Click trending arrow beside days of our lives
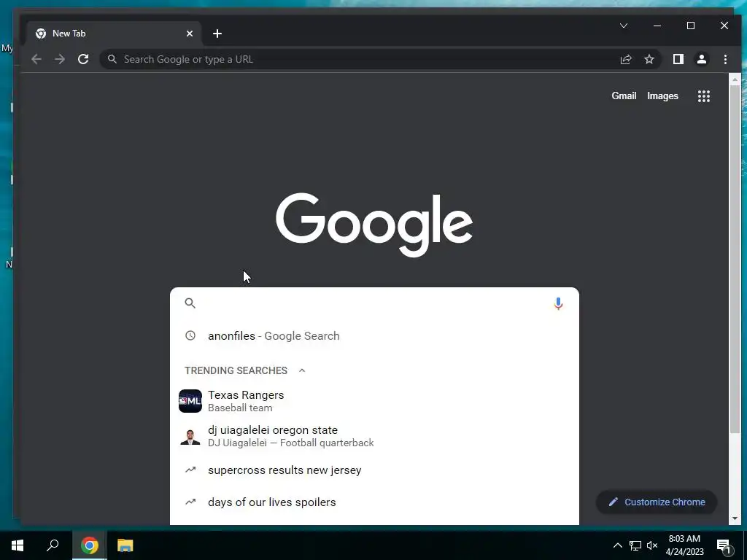This screenshot has height=560, width=747. (190, 502)
